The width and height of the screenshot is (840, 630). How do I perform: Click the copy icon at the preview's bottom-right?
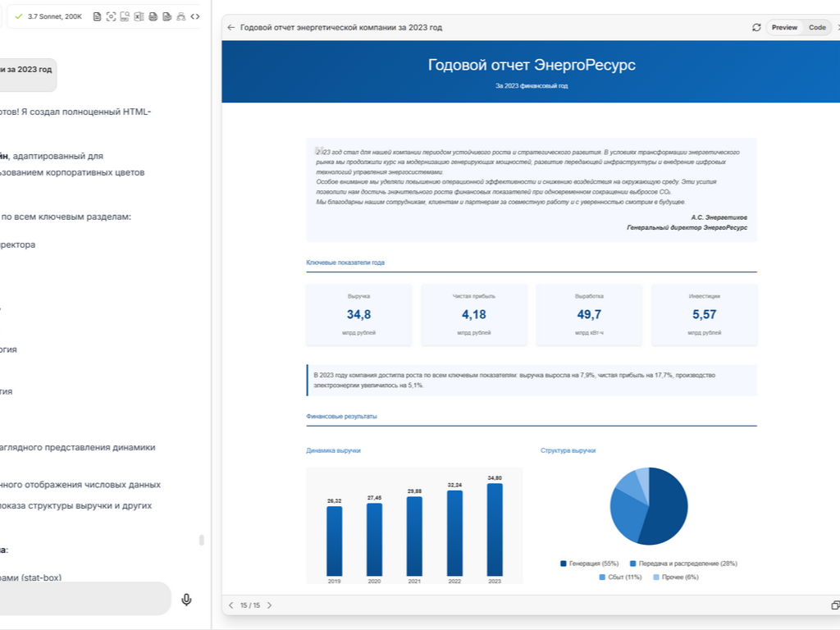835,605
